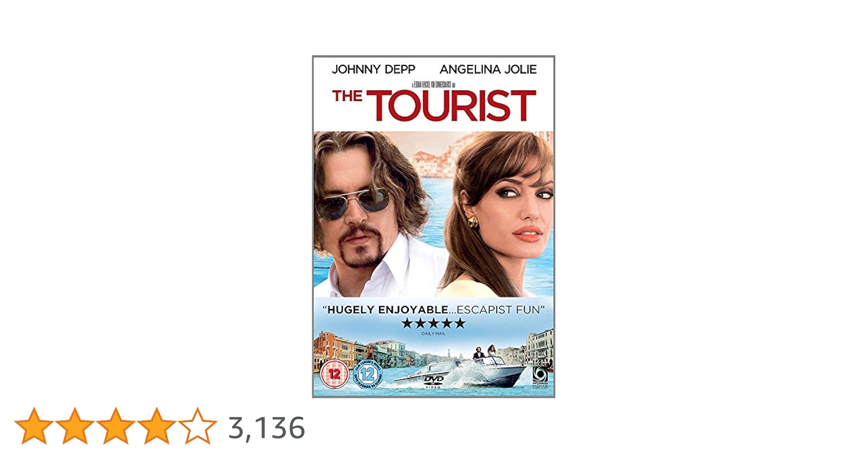868x454 pixels.
Task: Click the second orange rating star
Action: [75, 425]
